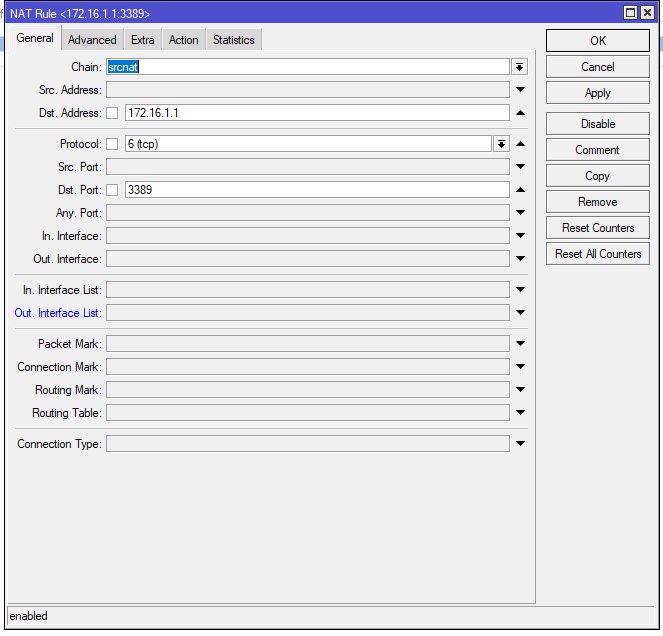Click the empty Routing Table field
Screen dimensions: 663x636
308,412
